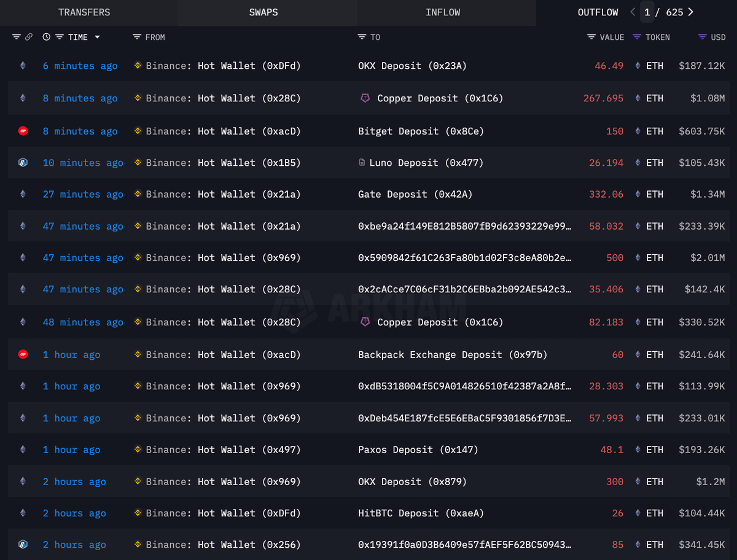
Task: Open Binance Hot Wallet (0x1B5) address
Action: pos(224,163)
